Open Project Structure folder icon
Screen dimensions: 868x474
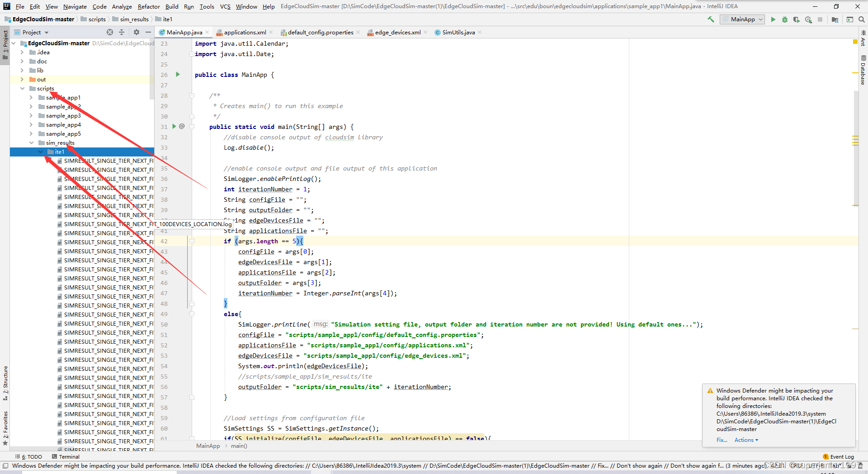tap(835, 19)
